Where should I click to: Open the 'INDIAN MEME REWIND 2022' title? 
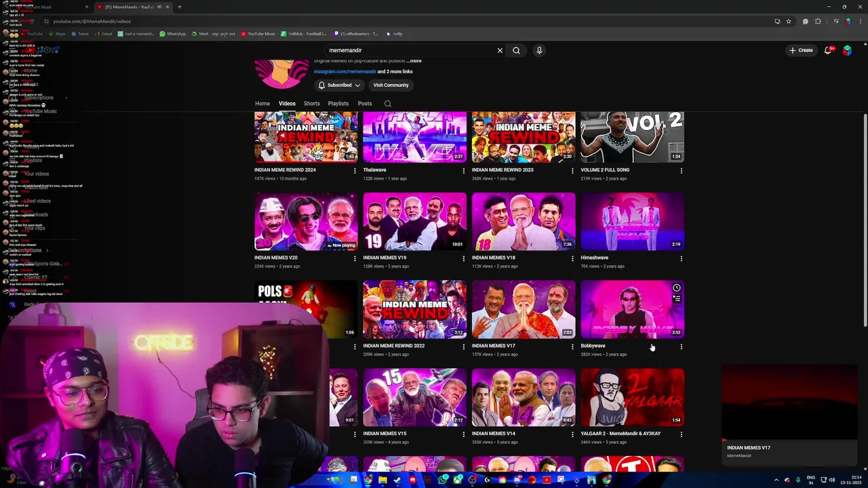click(x=394, y=346)
